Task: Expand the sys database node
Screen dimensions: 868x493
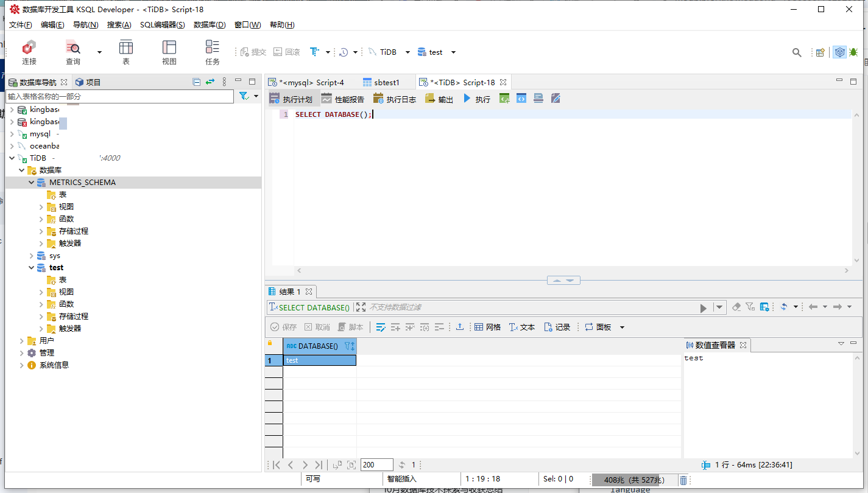Action: tap(32, 256)
